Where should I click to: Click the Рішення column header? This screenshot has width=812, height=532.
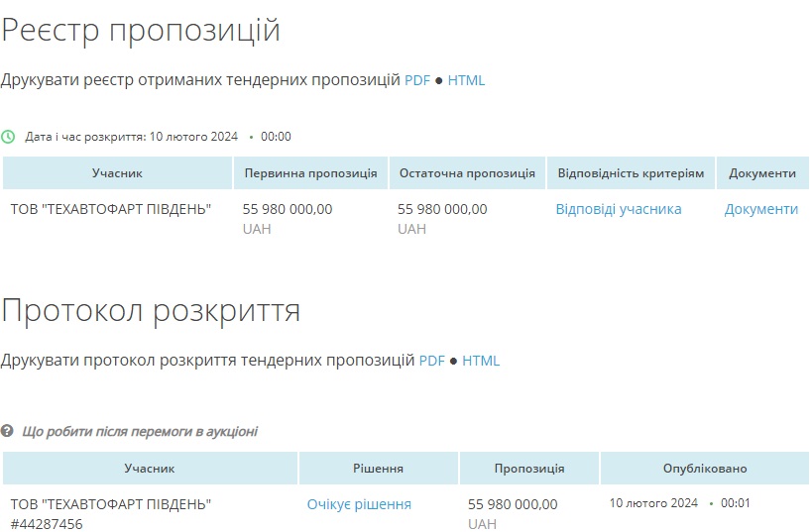pos(378,469)
